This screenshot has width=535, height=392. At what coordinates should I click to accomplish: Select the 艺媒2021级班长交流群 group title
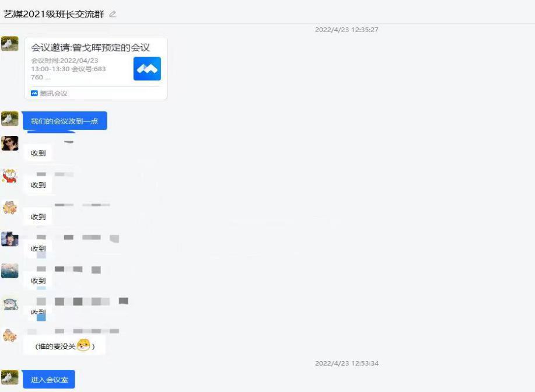[54, 14]
